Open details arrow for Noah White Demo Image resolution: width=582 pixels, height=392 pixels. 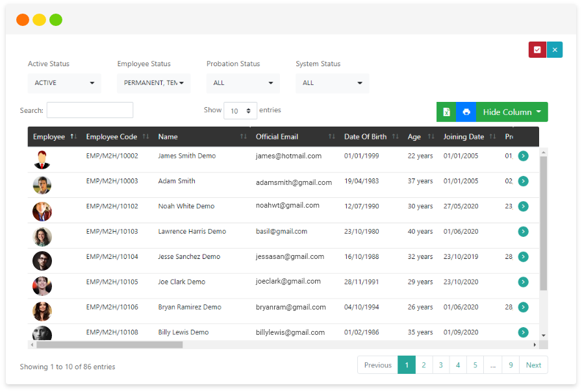(x=524, y=206)
